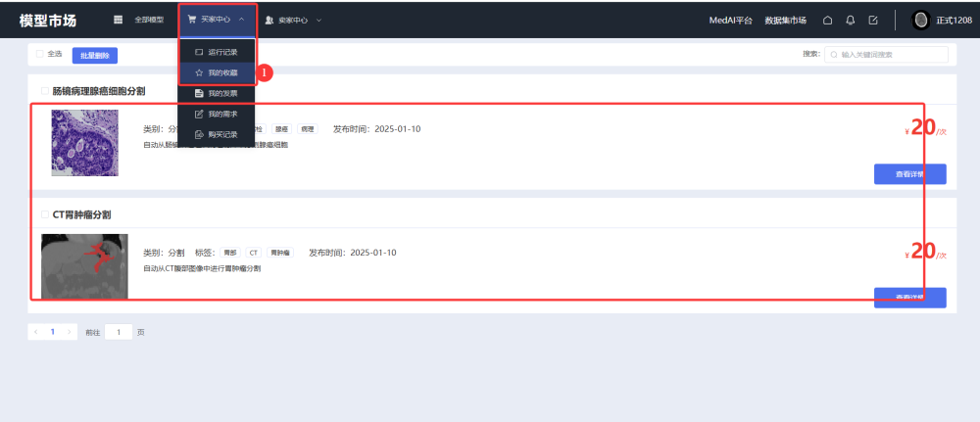
Task: Click the grid icon beside 全部模型
Action: 118,20
